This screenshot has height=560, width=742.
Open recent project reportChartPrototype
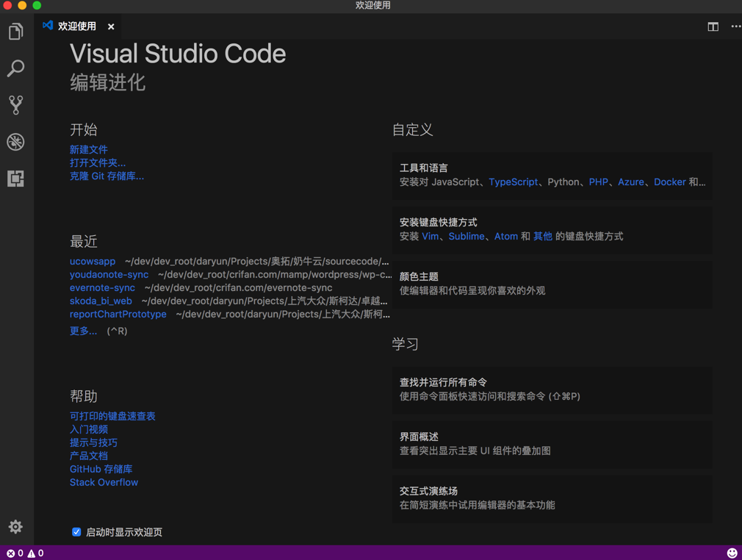[x=118, y=315]
